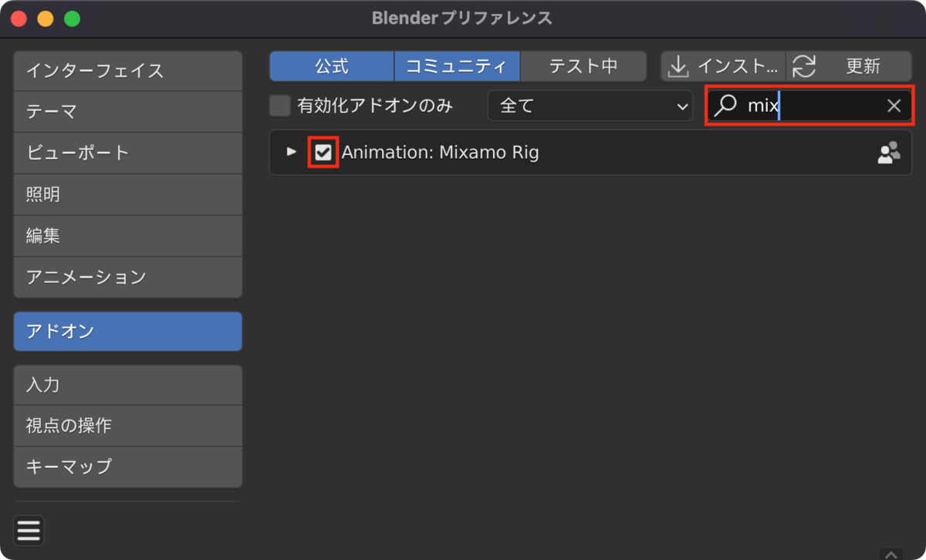Open the インターフェイス preferences section
The width and height of the screenshot is (926, 560).
[128, 71]
